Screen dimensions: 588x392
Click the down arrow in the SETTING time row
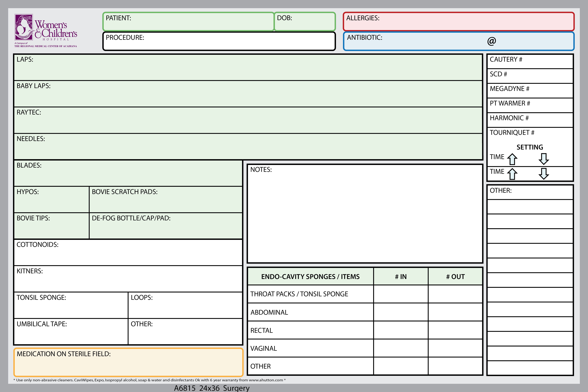[x=544, y=159]
